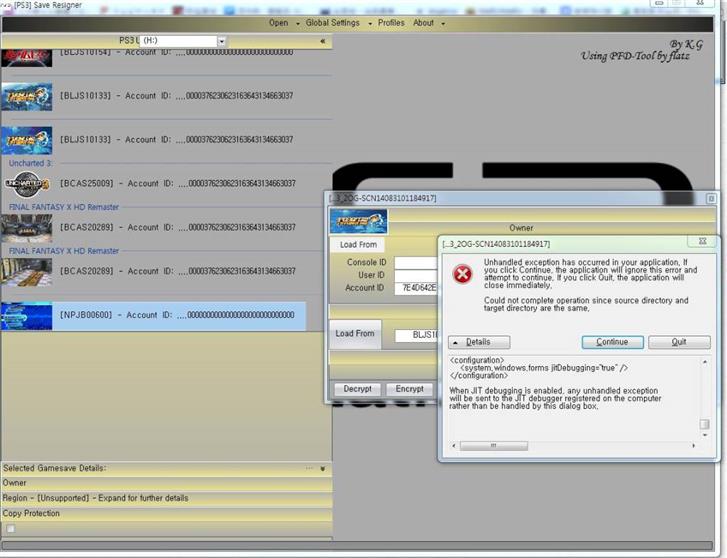Screen dimensions: 727x558
Task: Click the Save Resigner window title icon
Action: (x=6, y=5)
